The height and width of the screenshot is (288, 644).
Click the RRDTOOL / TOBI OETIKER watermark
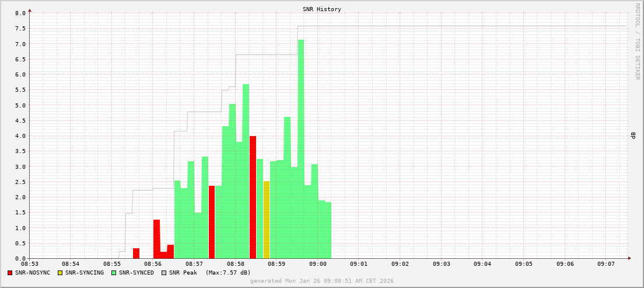tap(637, 41)
